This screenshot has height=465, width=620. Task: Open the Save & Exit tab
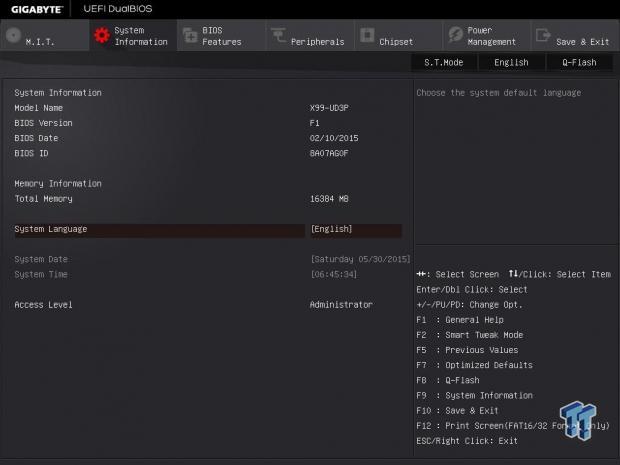[582, 42]
